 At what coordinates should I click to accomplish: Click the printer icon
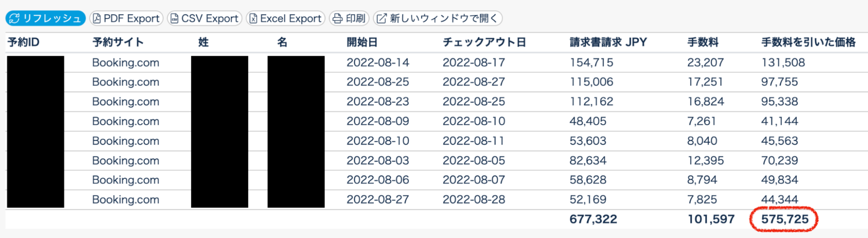point(337,18)
